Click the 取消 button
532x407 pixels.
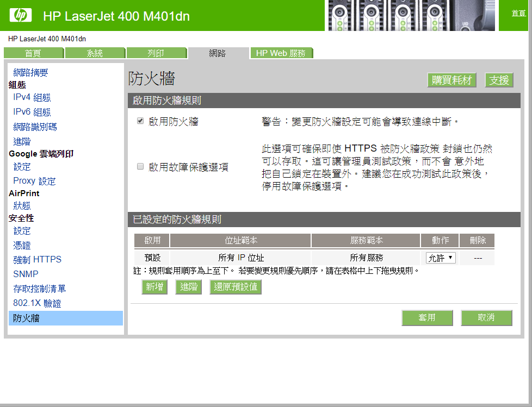[486, 317]
